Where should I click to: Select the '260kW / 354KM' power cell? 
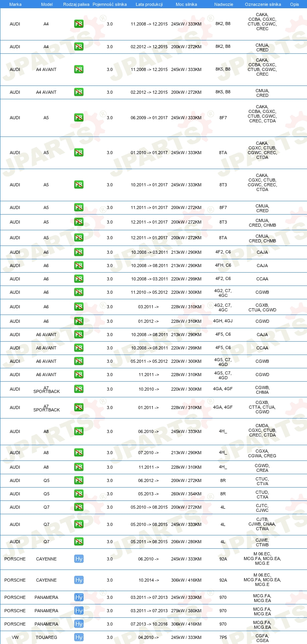pyautogui.click(x=186, y=494)
